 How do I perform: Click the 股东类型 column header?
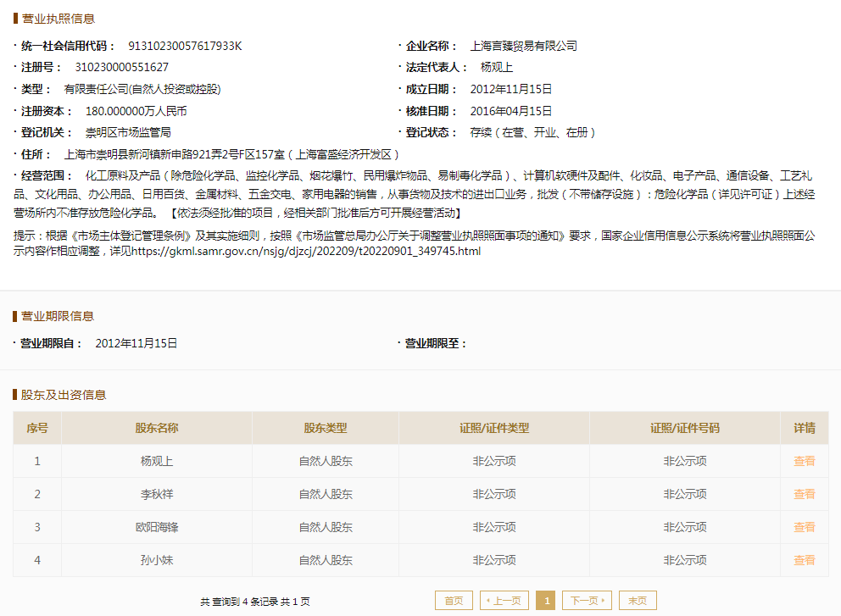[326, 428]
